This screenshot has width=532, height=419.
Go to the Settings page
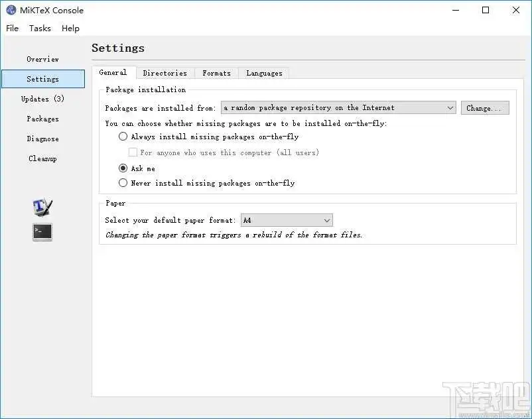[x=43, y=79]
